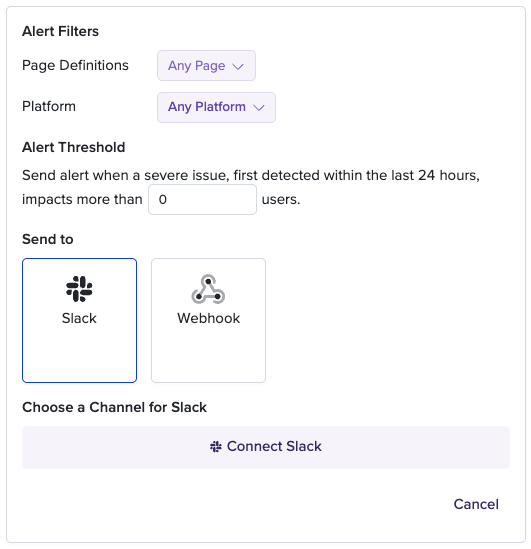This screenshot has width=531, height=549.
Task: Click the Webhook text label in card
Action: (209, 318)
